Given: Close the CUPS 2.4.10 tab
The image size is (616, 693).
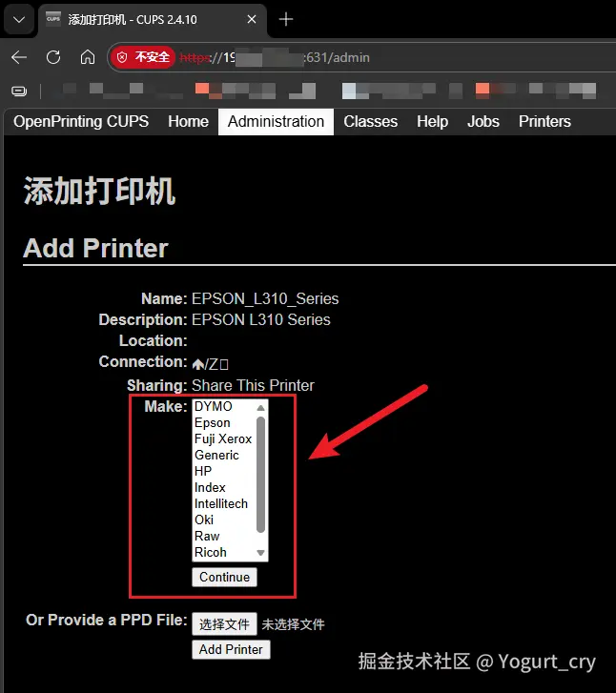Looking at the screenshot, I should 251,19.
